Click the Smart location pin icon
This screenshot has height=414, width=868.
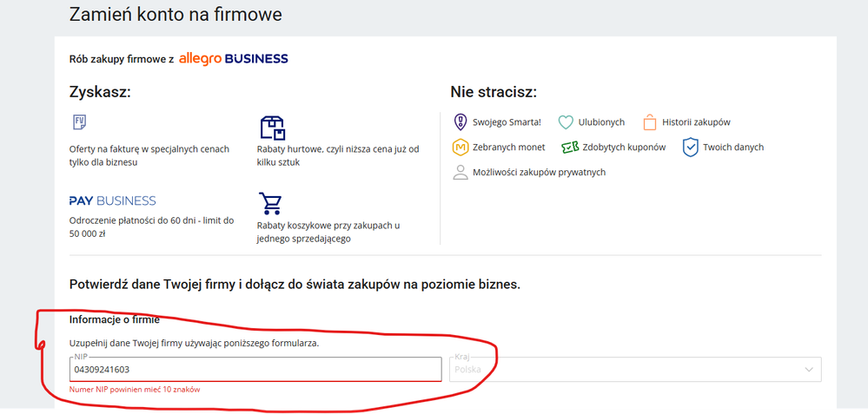(460, 122)
